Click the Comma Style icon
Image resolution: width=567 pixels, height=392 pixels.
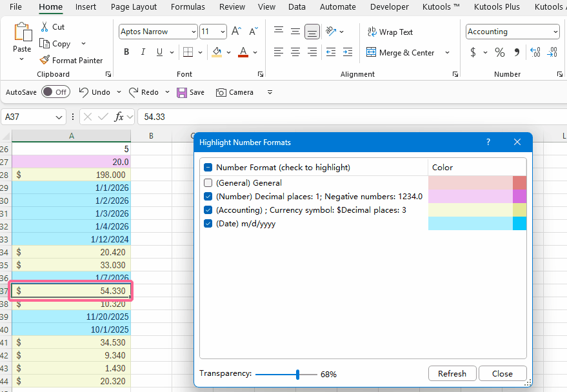click(517, 52)
